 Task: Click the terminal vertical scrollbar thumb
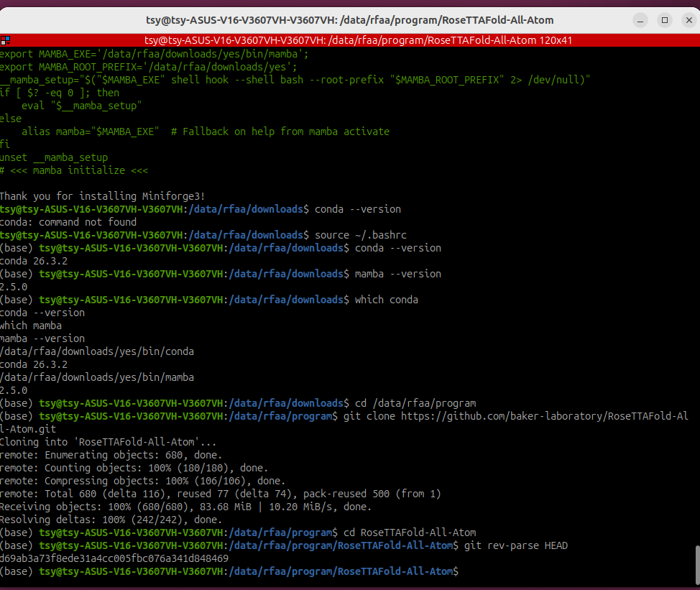(x=697, y=563)
